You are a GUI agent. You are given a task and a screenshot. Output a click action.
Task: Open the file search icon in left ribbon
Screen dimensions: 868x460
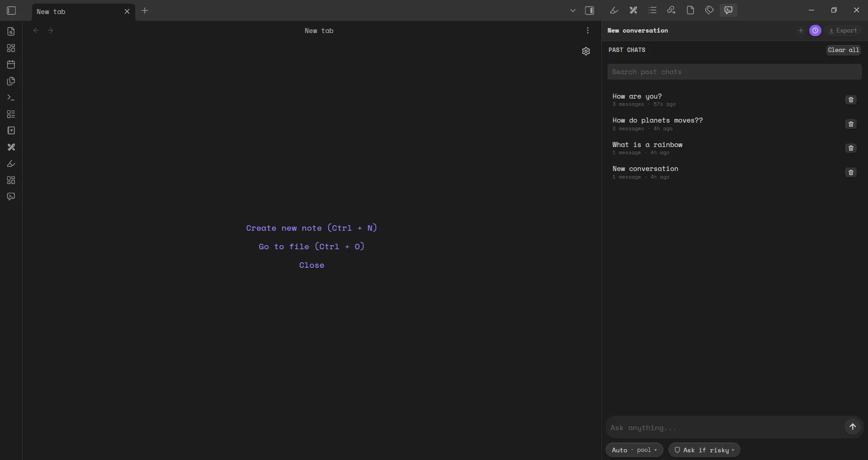(11, 31)
